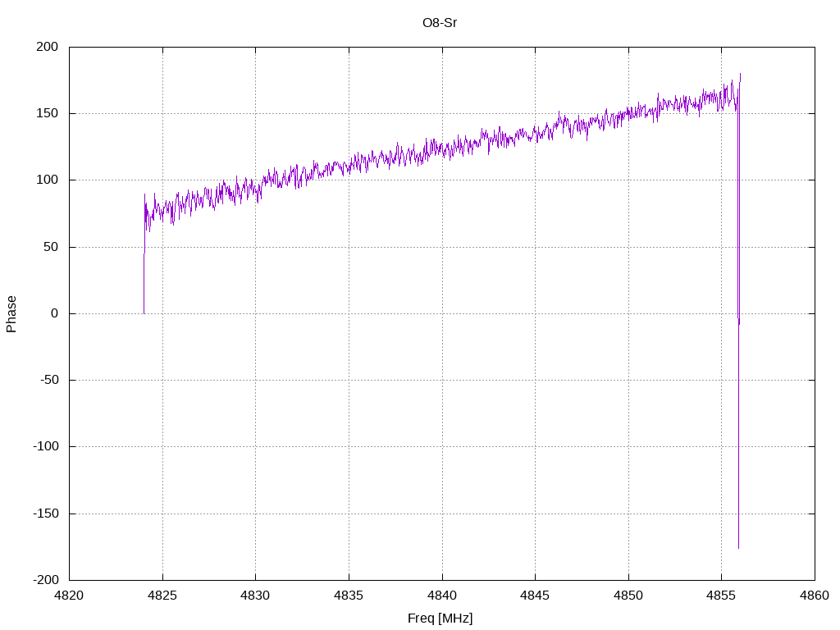This screenshot has width=840, height=630.
Task: Click the x-axis tick label 4830
Action: click(256, 596)
